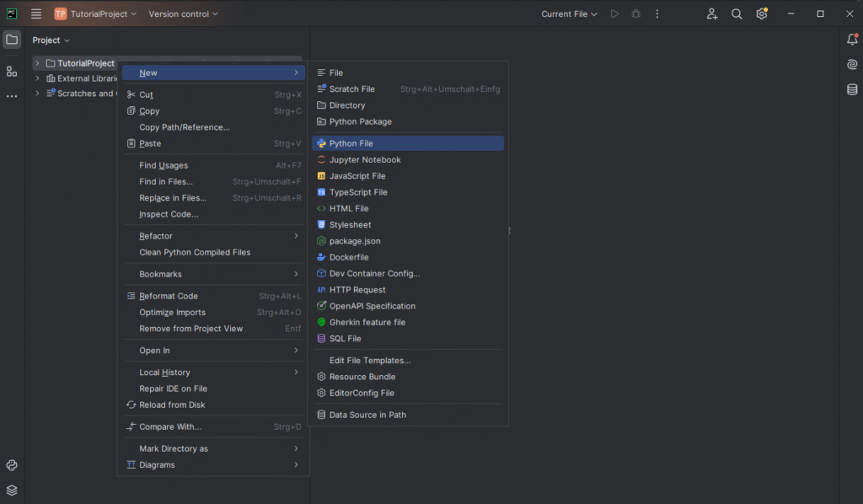Viewport: 863px width, 504px height.
Task: Click the PyCharm logo icon
Action: pyautogui.click(x=12, y=13)
